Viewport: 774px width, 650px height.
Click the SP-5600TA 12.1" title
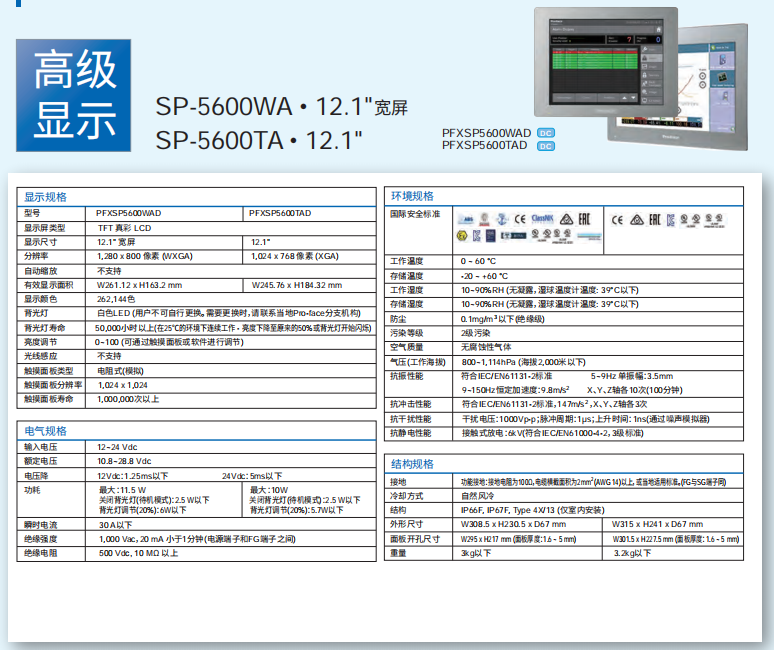tap(259, 140)
